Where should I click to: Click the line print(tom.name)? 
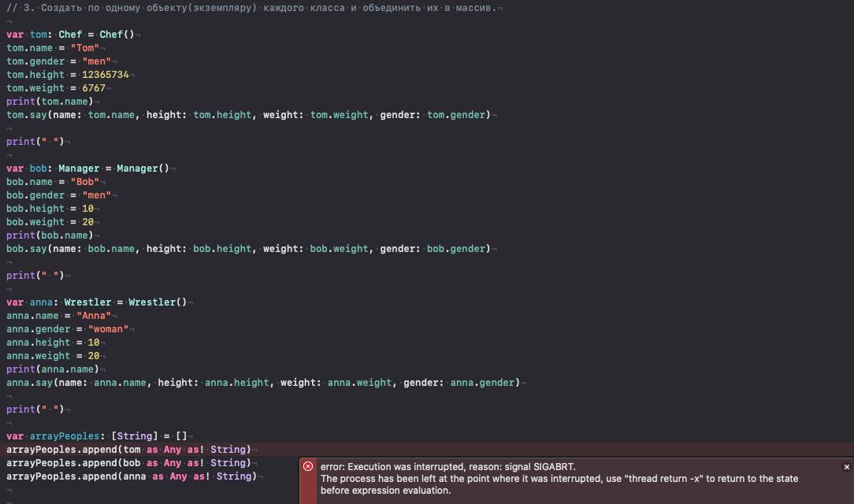[50, 102]
